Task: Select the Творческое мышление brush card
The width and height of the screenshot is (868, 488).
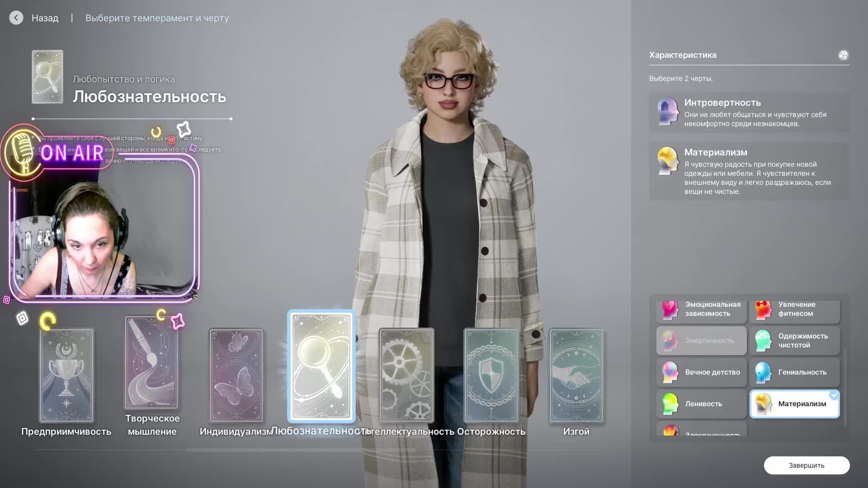Action: (151, 362)
